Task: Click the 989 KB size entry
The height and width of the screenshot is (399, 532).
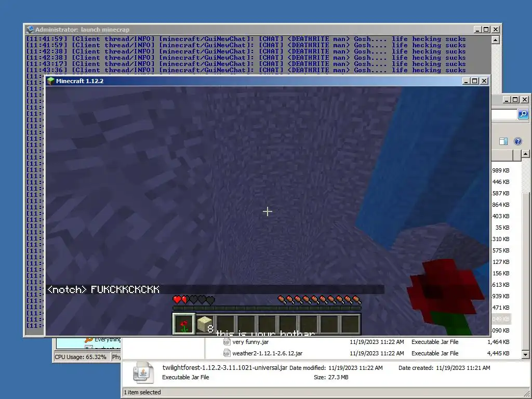Action: [x=501, y=170]
